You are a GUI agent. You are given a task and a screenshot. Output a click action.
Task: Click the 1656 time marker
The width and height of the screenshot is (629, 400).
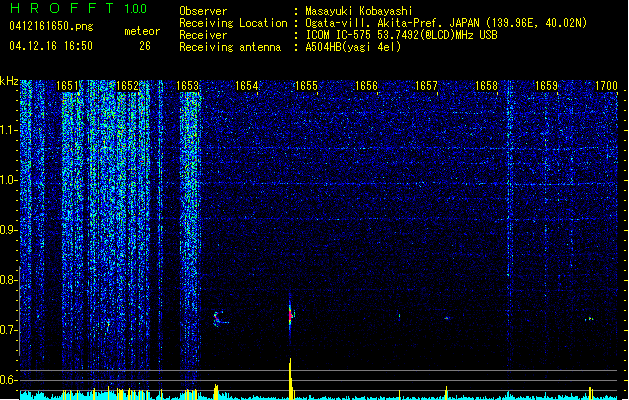click(366, 86)
